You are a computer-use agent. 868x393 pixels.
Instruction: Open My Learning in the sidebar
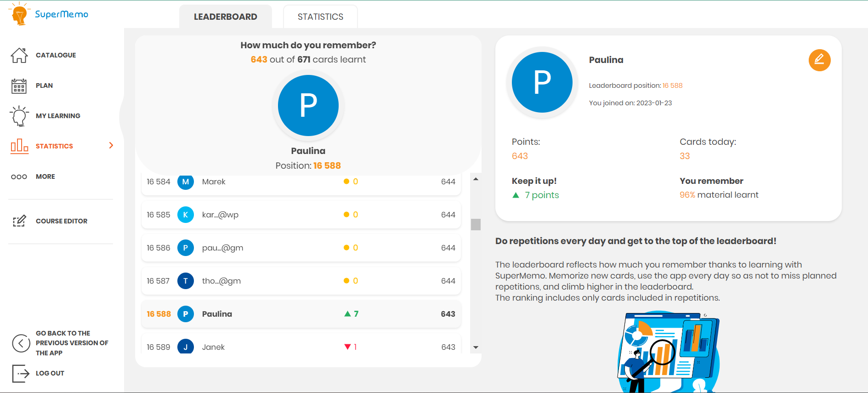58,116
